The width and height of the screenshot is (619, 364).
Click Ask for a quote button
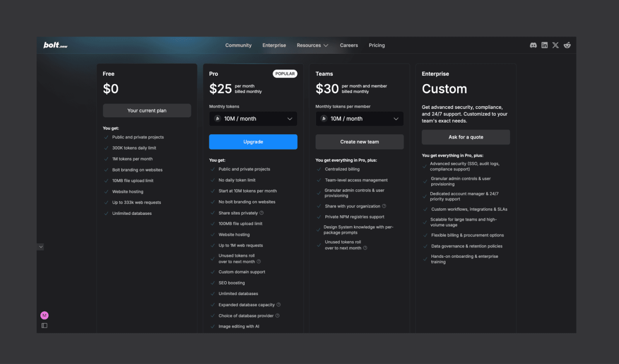(466, 137)
